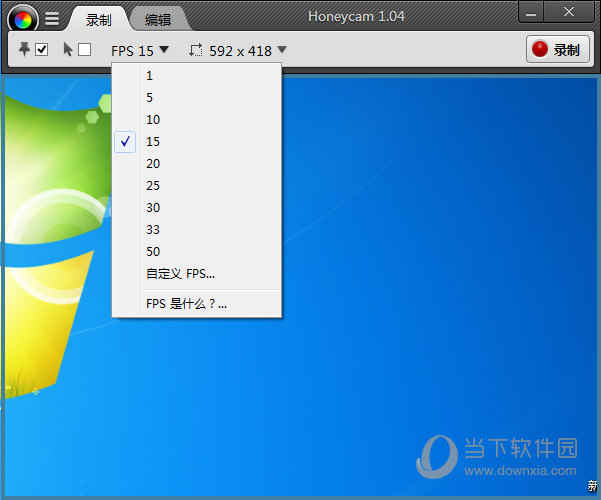Screen dimensions: 601x500
Task: Collapse the FPS 15 dropdown
Action: 140,51
